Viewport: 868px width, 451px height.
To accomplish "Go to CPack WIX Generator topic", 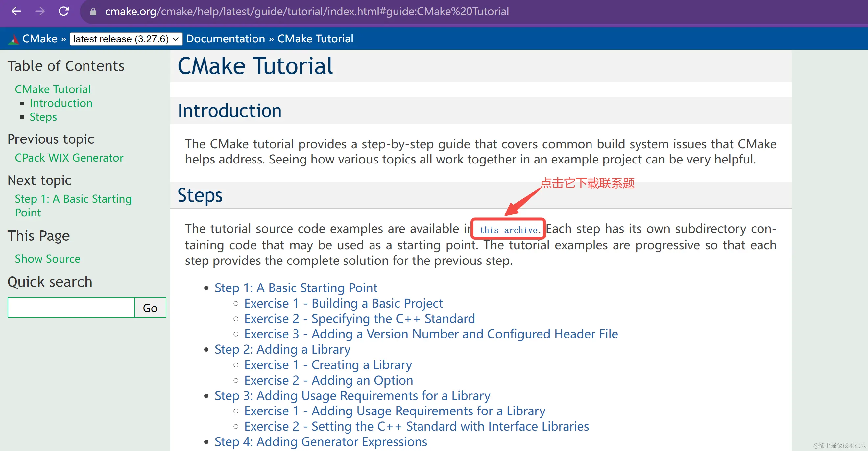I will [69, 158].
